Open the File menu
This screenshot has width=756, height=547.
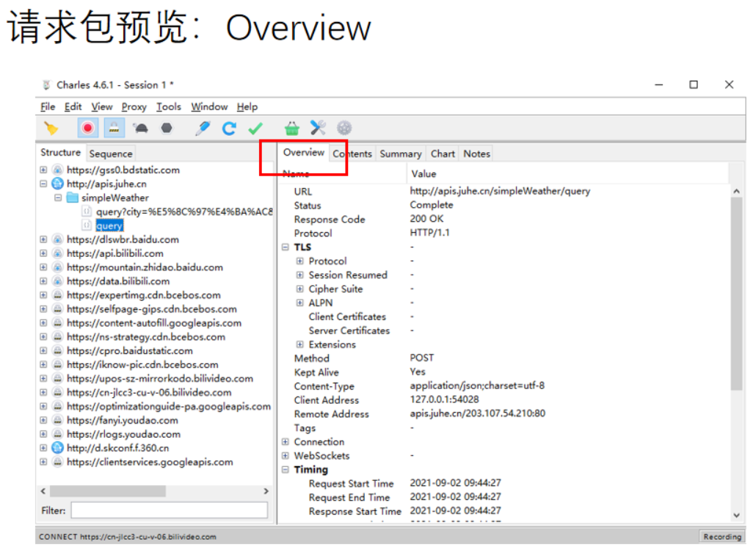48,106
